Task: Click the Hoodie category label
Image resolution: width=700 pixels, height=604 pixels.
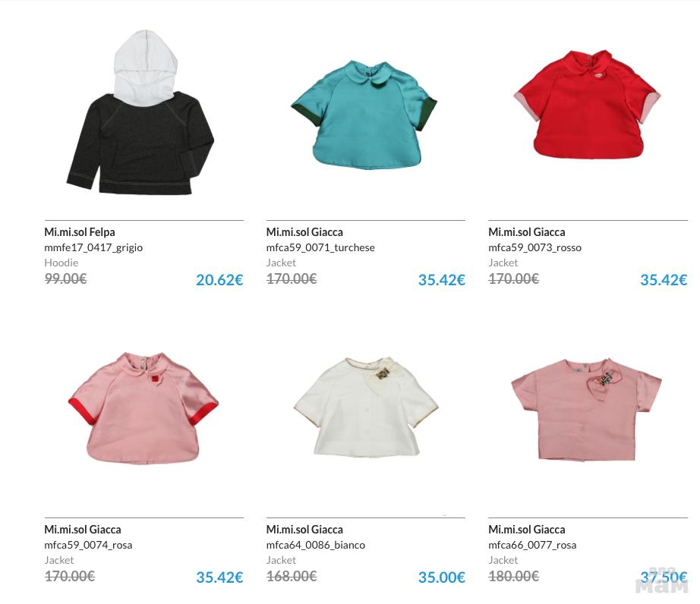Action: pos(61,263)
